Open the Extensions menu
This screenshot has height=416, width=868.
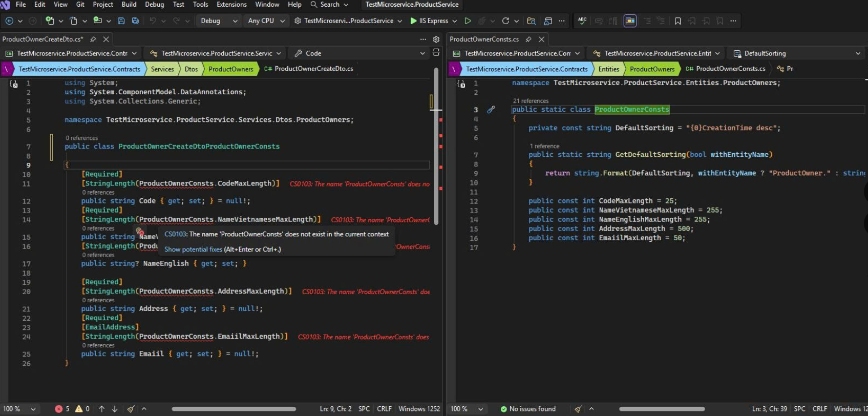click(231, 5)
